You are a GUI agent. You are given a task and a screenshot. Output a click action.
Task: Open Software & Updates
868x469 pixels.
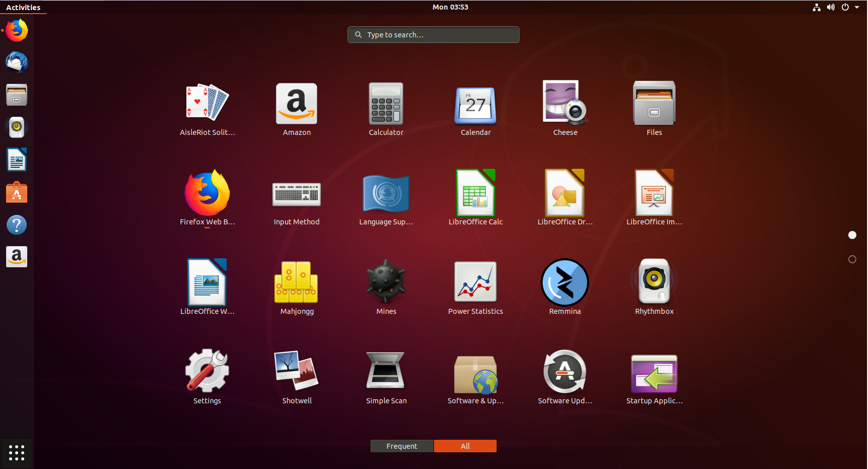pyautogui.click(x=475, y=374)
